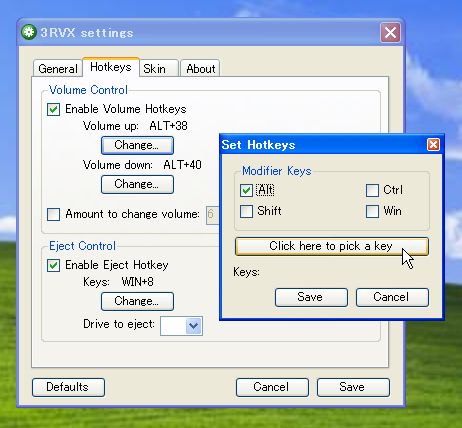Reset settings with Defaults button
Viewport: 462px width, 428px height.
click(x=68, y=387)
